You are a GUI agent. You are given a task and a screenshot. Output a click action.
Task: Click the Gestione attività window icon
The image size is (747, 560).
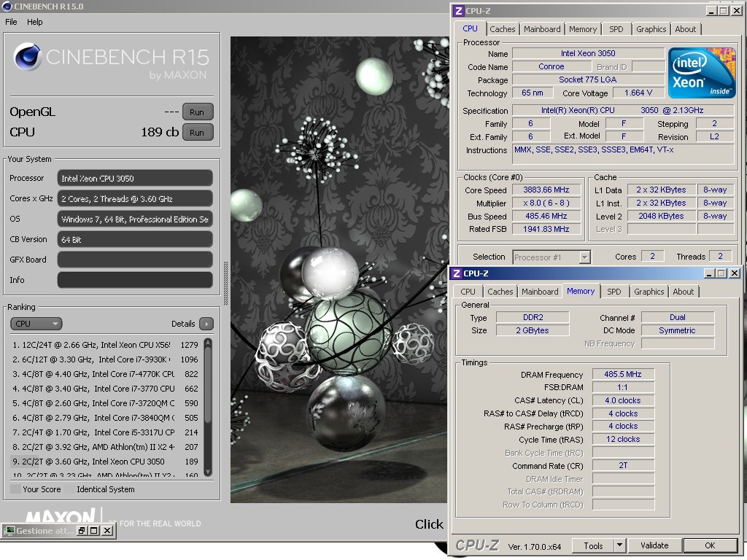pos(9,531)
